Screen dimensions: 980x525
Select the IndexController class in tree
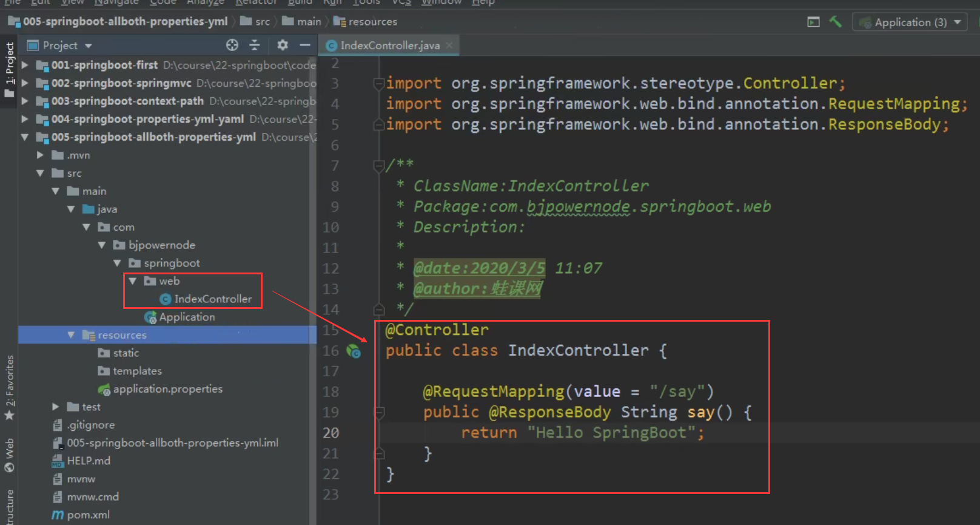click(x=206, y=299)
